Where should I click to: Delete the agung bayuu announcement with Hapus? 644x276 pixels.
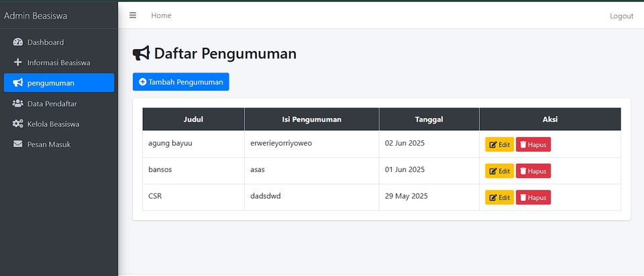[533, 144]
